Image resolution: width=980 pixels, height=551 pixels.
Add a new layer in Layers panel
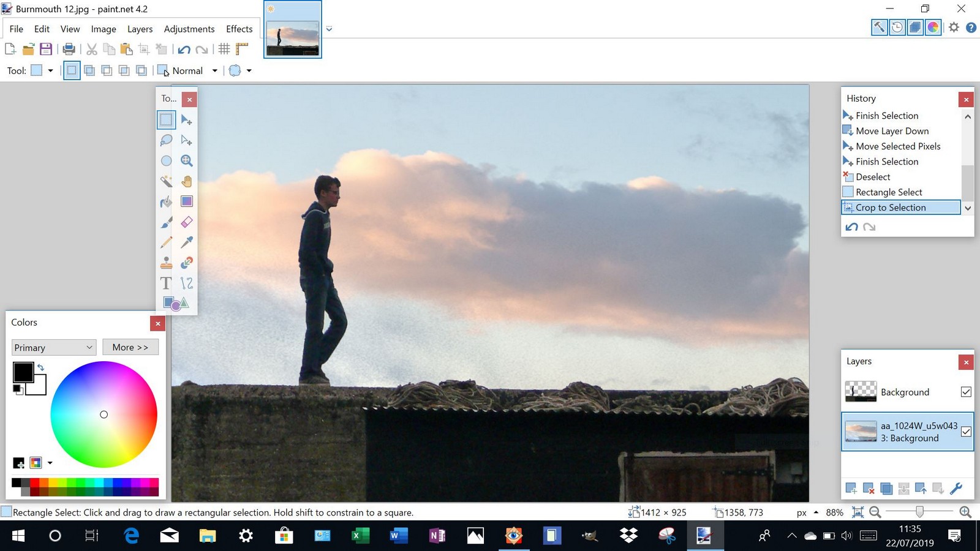point(851,488)
